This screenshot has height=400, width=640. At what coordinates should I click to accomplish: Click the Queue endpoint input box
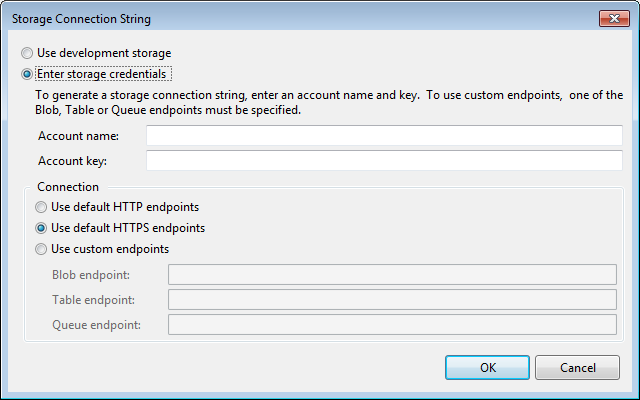[x=392, y=324]
